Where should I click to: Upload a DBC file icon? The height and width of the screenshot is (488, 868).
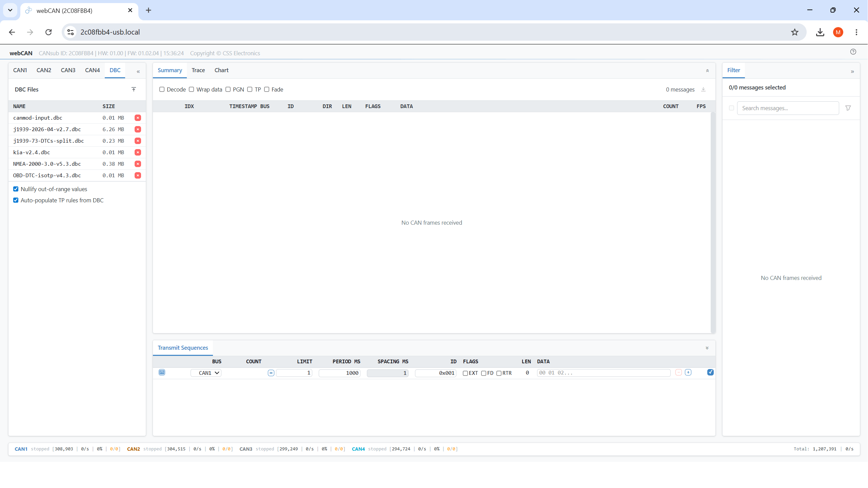click(134, 89)
